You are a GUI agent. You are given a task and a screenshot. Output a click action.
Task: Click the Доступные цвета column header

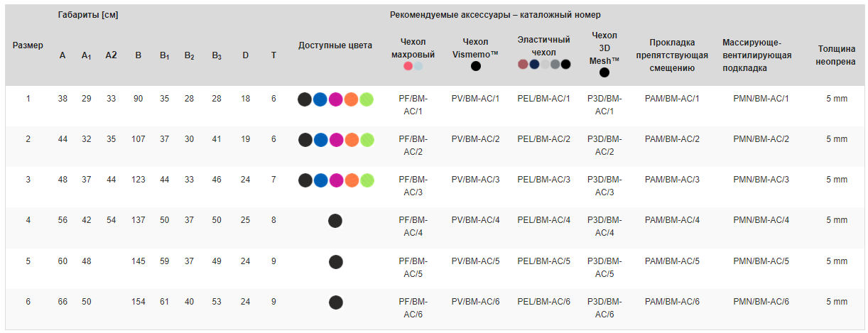(x=335, y=45)
